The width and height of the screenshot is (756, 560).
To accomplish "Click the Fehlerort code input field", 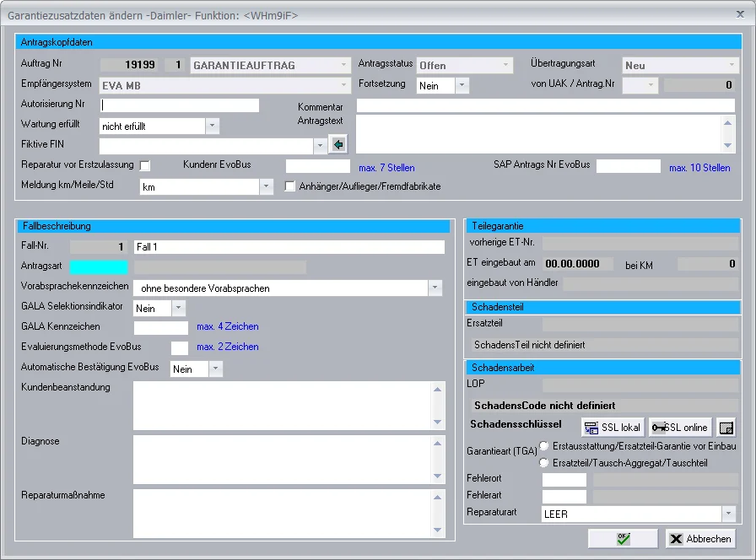I will tap(564, 480).
